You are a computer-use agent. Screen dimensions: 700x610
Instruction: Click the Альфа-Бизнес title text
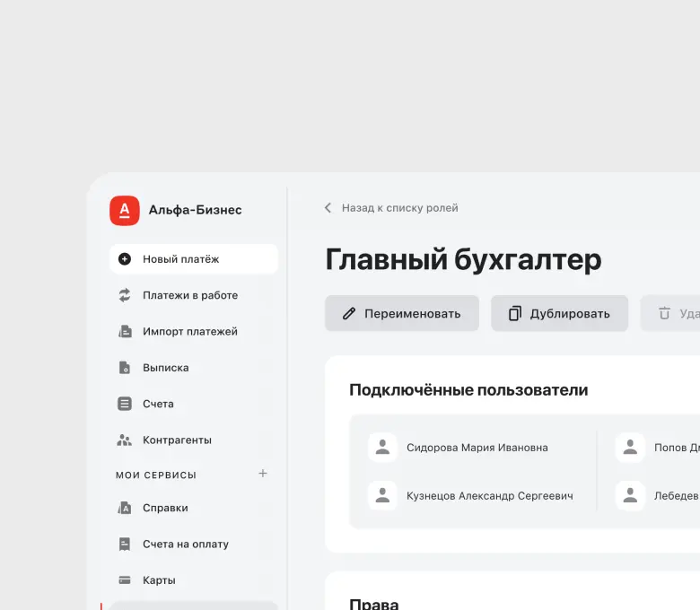(x=195, y=210)
